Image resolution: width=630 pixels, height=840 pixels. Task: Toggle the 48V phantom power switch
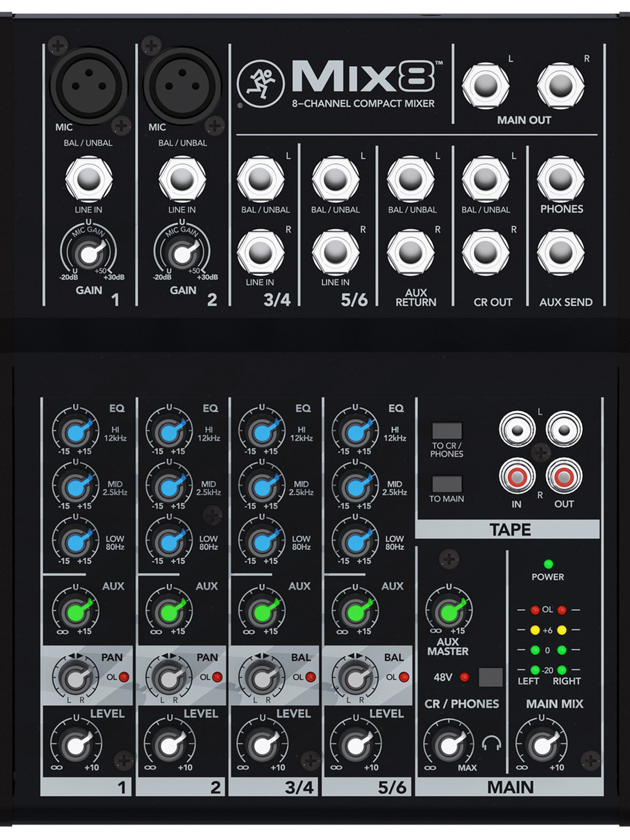pos(490,677)
